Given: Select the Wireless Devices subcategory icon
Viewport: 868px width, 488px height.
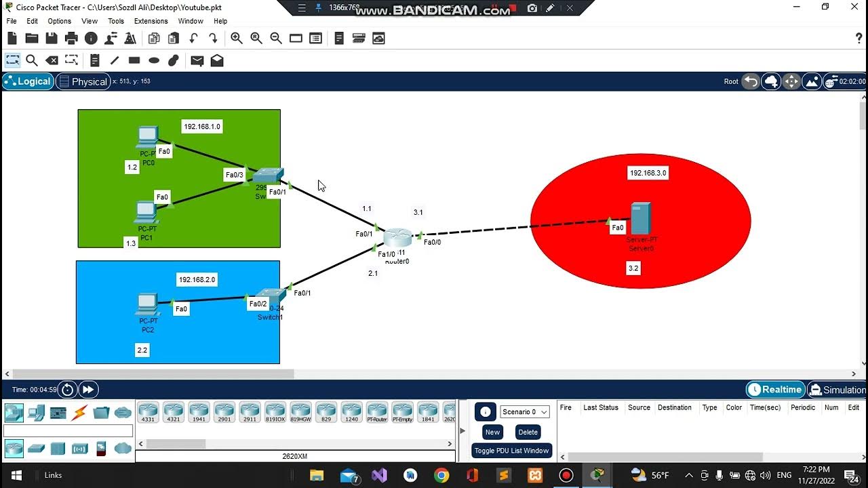Looking at the screenshot, I should (x=79, y=448).
